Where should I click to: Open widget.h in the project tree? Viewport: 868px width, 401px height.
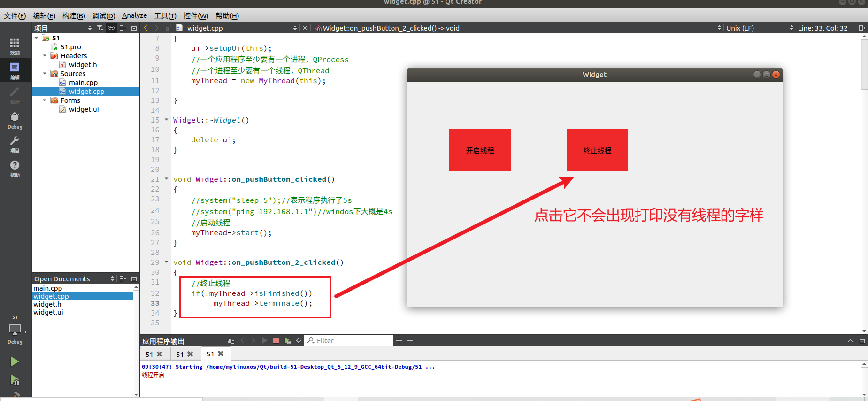tap(83, 65)
